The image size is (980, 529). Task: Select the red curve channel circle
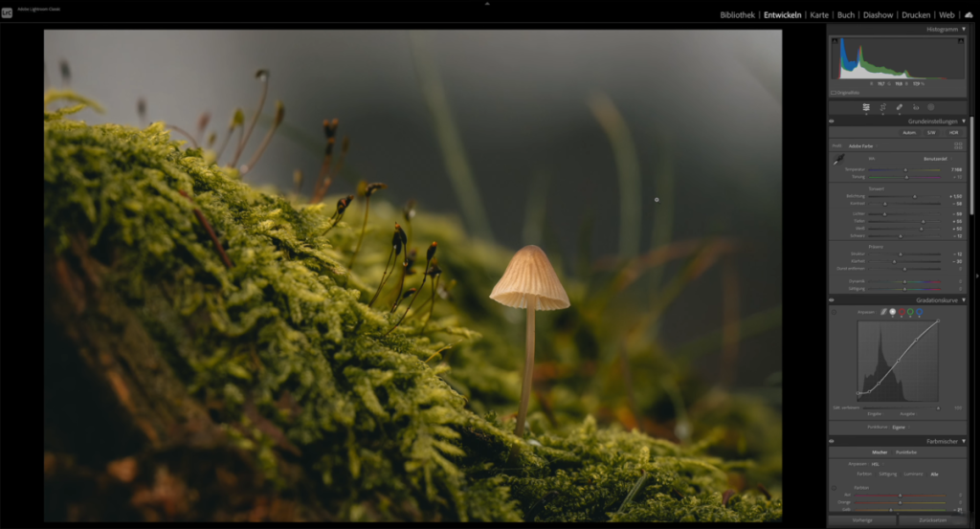coord(902,312)
